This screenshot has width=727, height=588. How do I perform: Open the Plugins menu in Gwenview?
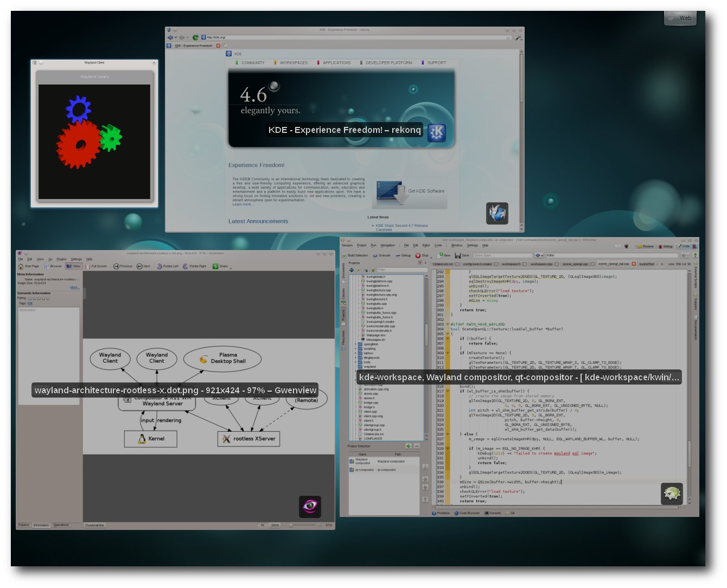pyautogui.click(x=61, y=259)
